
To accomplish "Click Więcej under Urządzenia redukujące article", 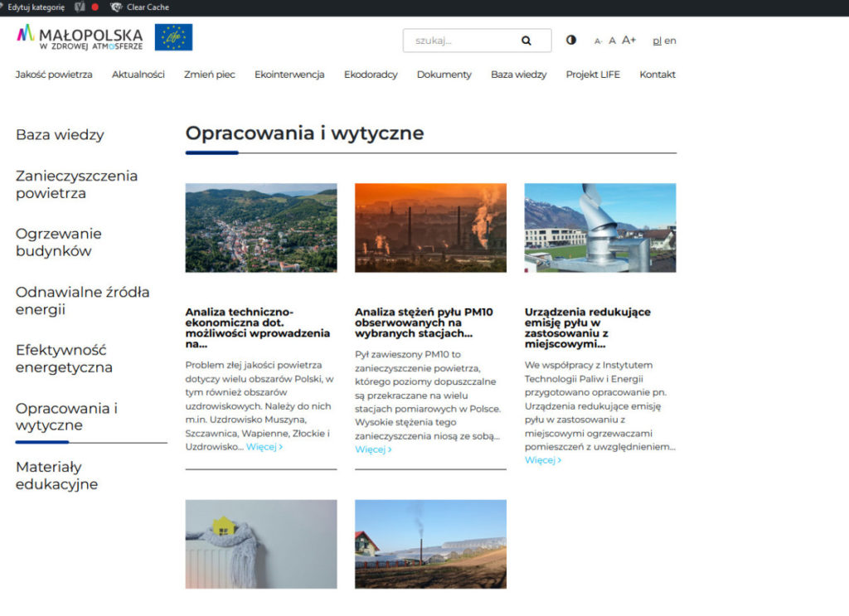I will [542, 460].
